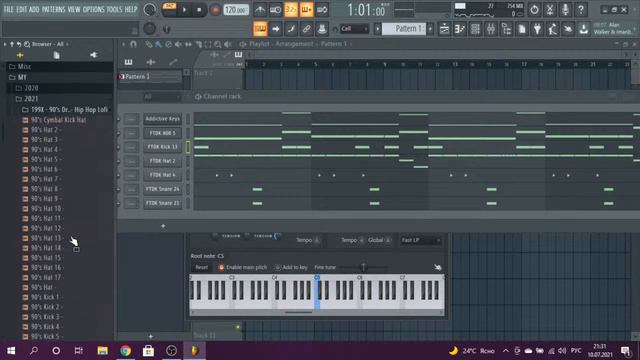This screenshot has height=360, width=640.
Task: Click the help question mark icon
Action: pyautogui.click(x=580, y=9)
